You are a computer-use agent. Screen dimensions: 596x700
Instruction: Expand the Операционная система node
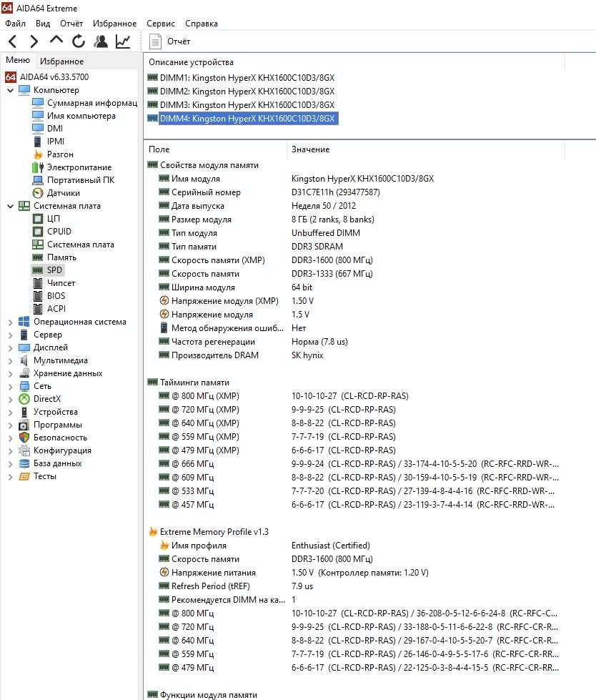point(10,322)
